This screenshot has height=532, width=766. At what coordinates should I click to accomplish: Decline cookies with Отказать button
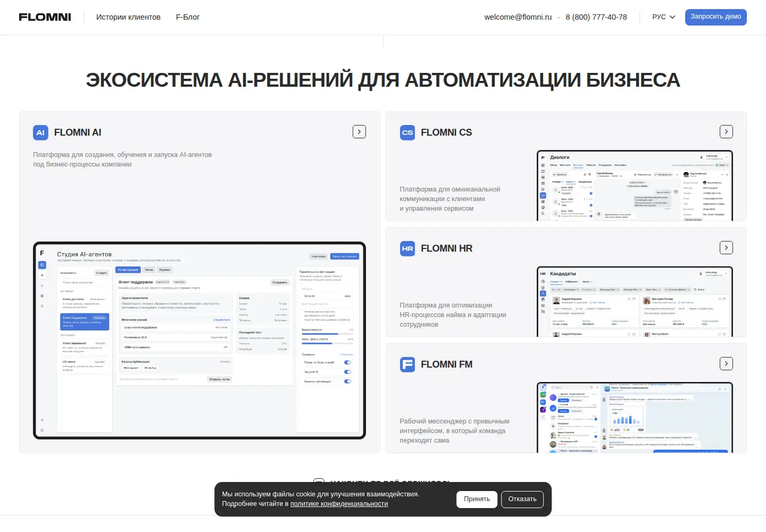pyautogui.click(x=522, y=499)
